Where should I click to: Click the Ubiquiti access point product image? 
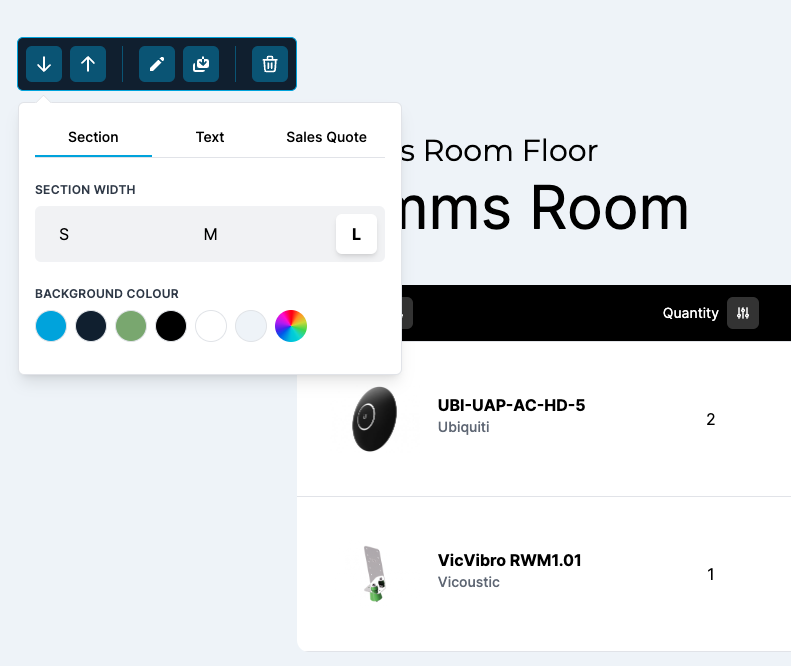point(374,419)
